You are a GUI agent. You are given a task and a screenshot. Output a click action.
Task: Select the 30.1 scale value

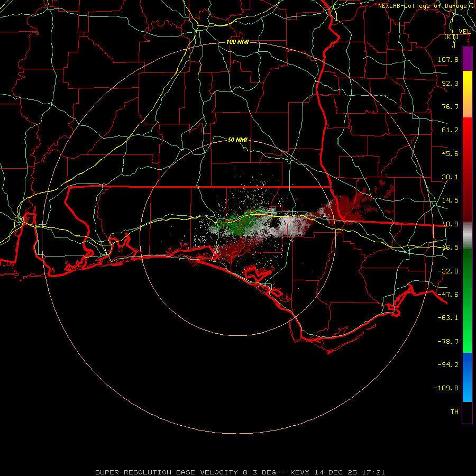tap(450, 177)
